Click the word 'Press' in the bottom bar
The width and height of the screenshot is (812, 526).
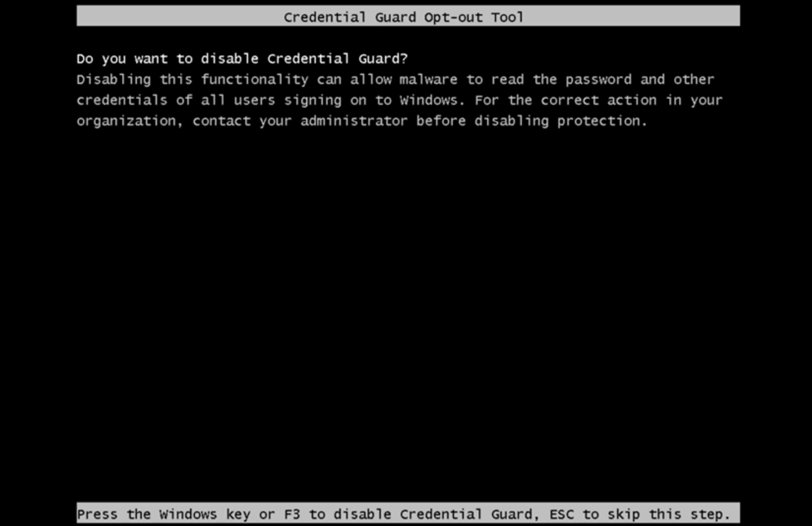(97, 515)
